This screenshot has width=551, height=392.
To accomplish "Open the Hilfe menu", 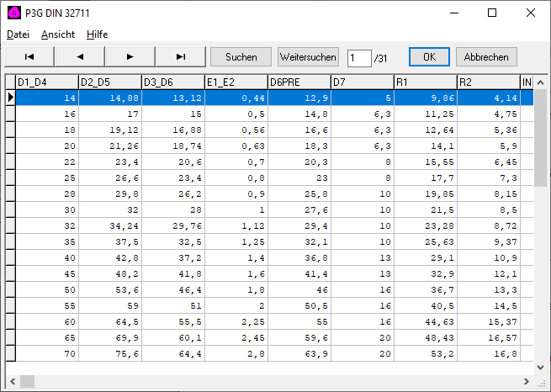I will [97, 34].
